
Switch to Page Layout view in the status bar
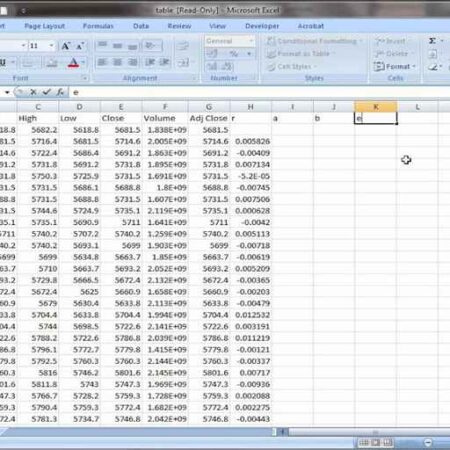[376, 443]
